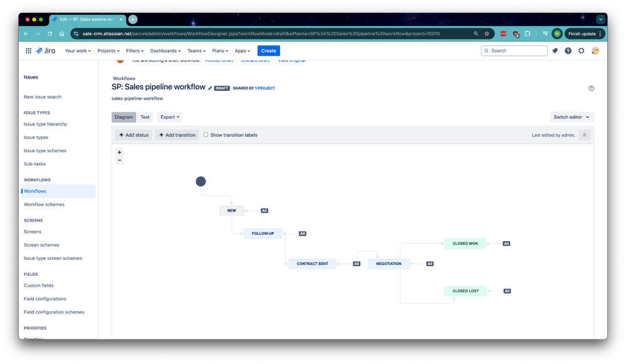Open the notifications bell

pyautogui.click(x=555, y=51)
